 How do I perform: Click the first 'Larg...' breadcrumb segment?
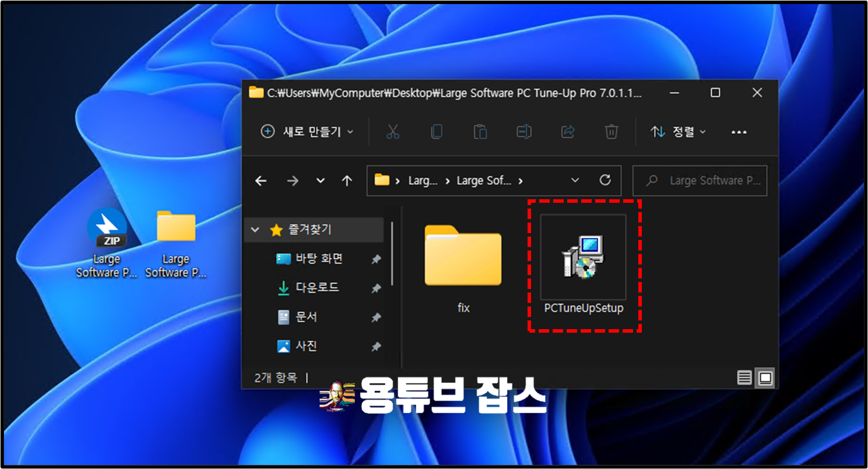423,181
